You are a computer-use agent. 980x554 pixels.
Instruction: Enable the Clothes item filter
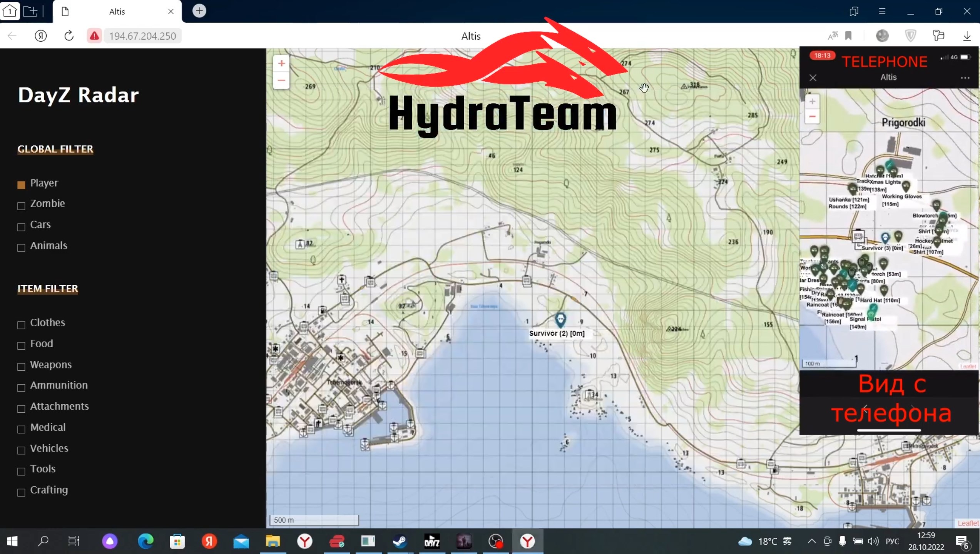click(22, 325)
